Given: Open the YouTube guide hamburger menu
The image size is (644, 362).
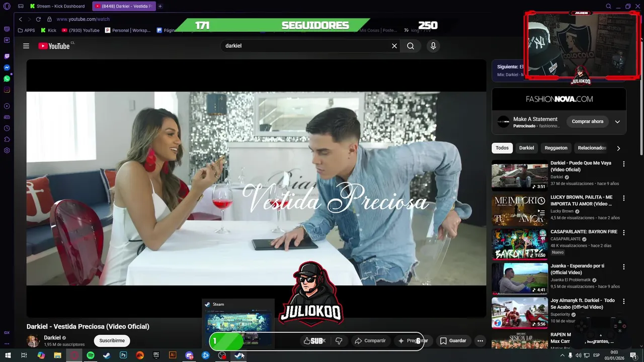Looking at the screenshot, I should point(26,46).
